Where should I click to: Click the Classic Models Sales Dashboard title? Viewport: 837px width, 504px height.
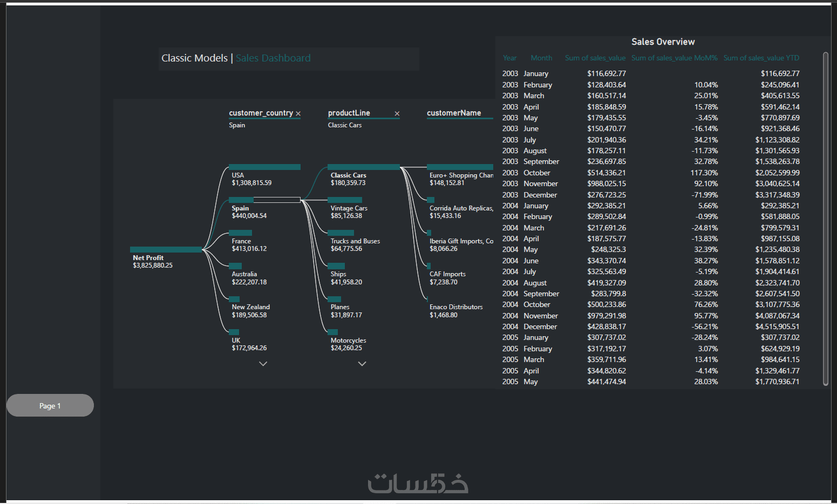tap(236, 58)
